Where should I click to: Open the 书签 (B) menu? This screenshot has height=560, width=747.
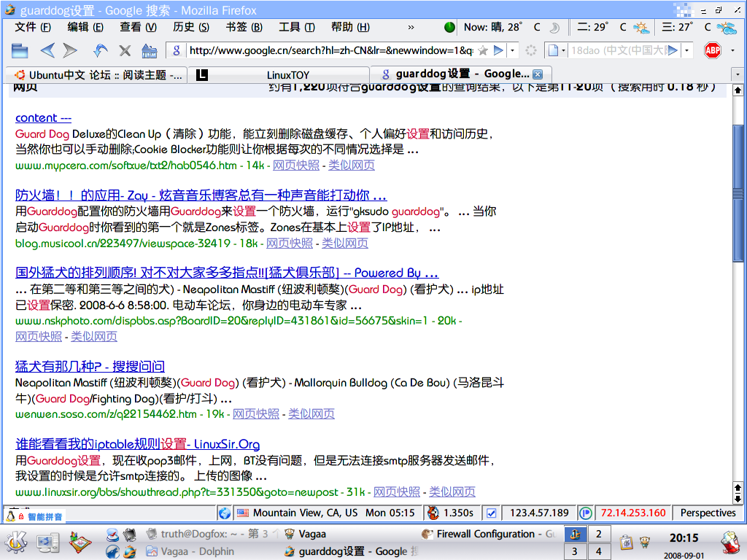244,27
